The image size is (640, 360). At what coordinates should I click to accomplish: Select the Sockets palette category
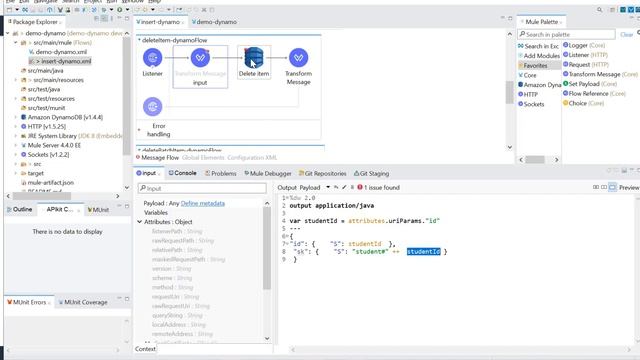(531, 104)
